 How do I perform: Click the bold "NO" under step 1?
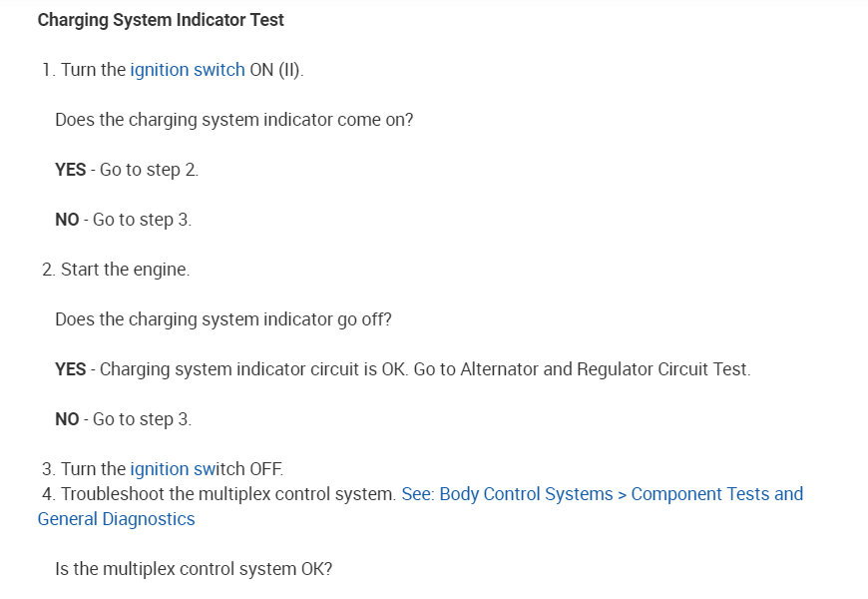[67, 220]
